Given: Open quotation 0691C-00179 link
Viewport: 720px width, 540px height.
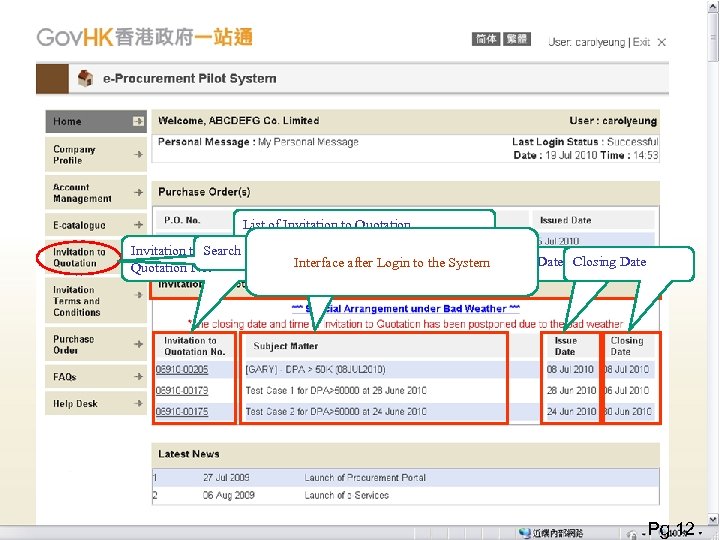Looking at the screenshot, I should 182,390.
